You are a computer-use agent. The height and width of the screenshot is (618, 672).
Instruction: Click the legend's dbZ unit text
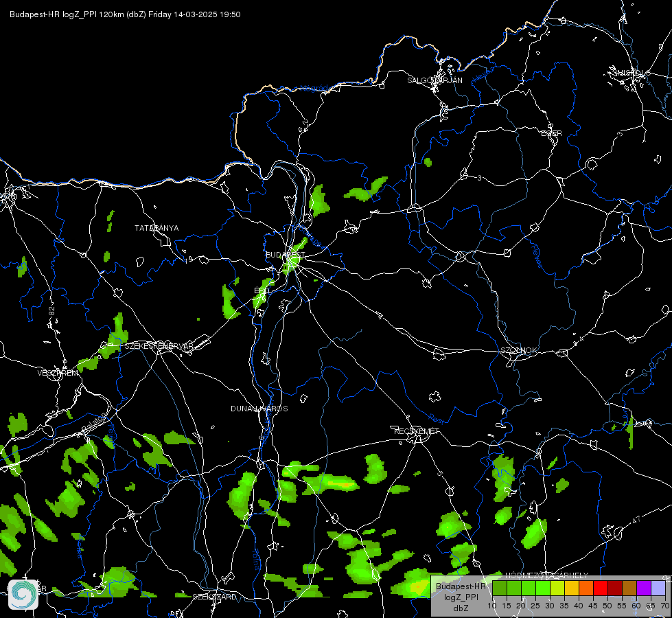(x=461, y=608)
